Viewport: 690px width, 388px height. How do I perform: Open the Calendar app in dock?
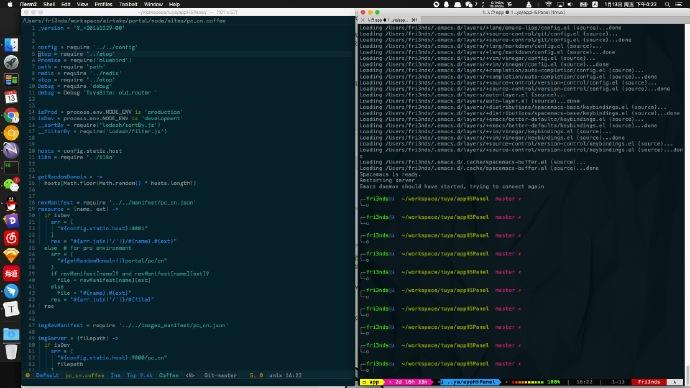pos(11,97)
